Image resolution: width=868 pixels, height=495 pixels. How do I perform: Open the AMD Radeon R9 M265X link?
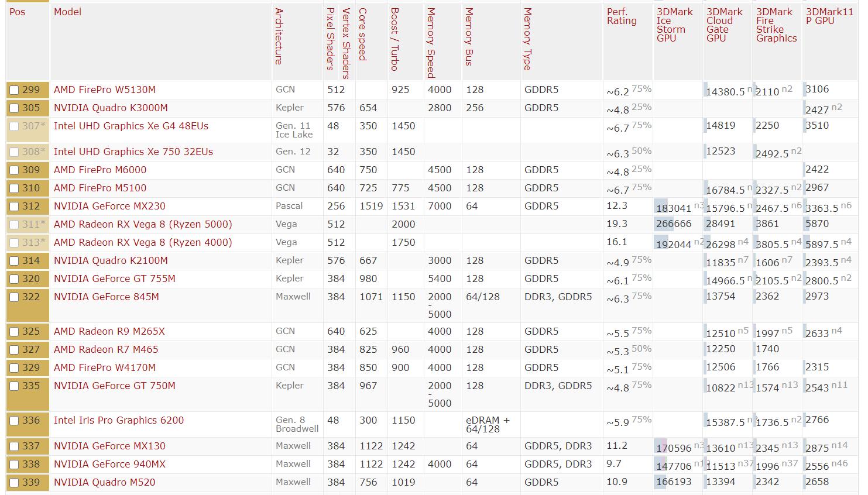point(109,331)
